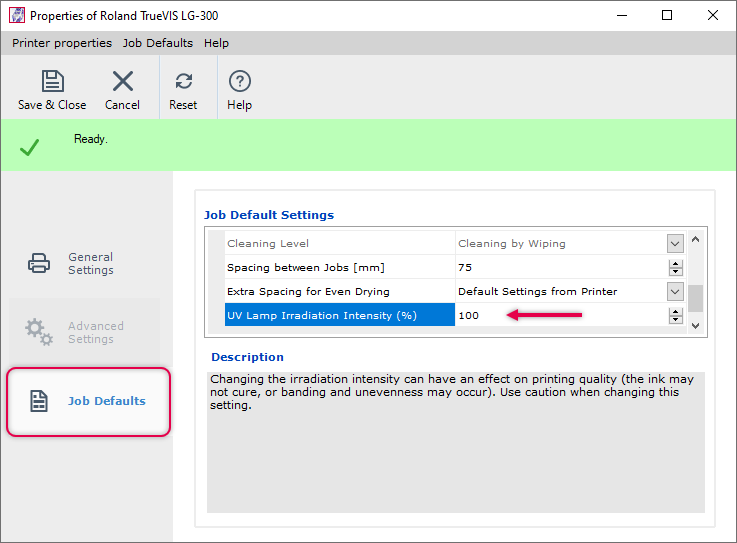This screenshot has height=543, width=737.
Task: Minimize the Properties window
Action: pyautogui.click(x=622, y=15)
